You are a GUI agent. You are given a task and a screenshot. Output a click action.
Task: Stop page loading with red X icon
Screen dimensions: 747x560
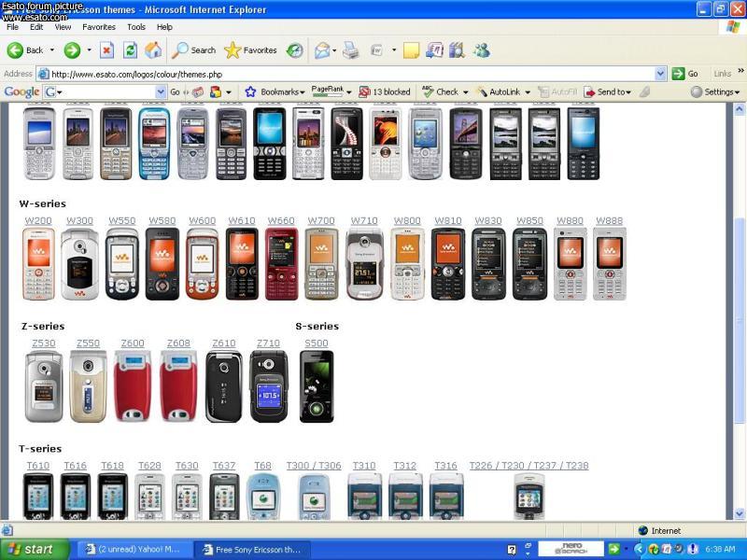[106, 50]
